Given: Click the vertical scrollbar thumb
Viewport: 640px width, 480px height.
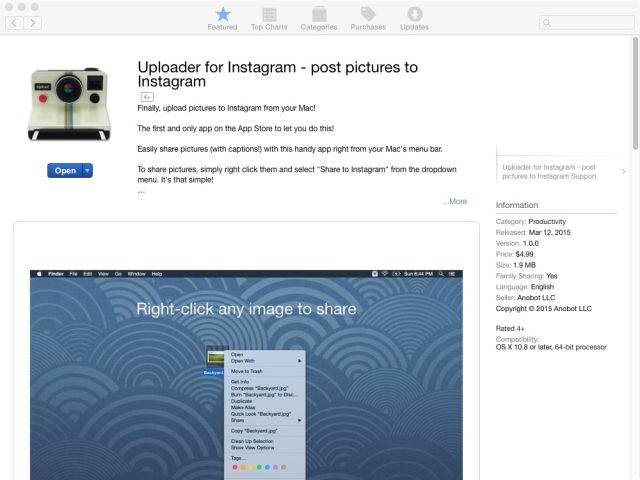Looking at the screenshot, I should click(635, 93).
